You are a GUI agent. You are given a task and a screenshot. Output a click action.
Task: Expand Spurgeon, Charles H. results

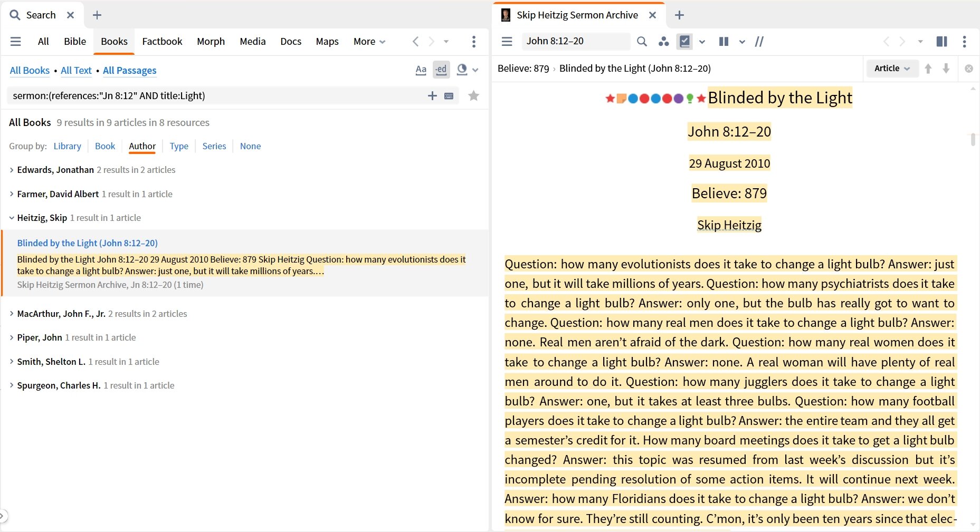click(x=12, y=385)
